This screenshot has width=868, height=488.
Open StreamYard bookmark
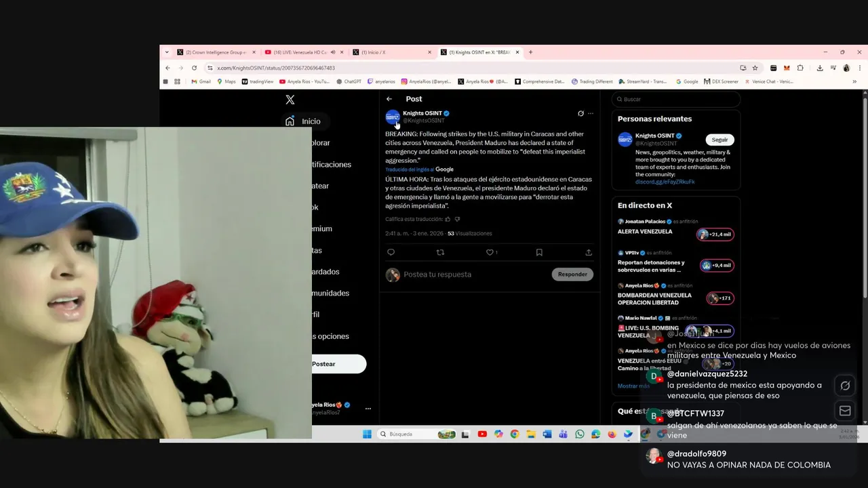642,81
